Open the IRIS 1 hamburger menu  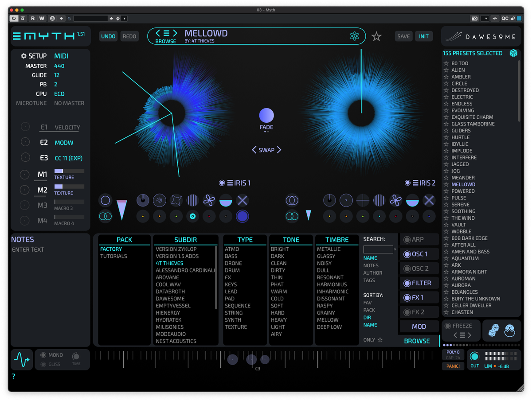click(x=231, y=183)
